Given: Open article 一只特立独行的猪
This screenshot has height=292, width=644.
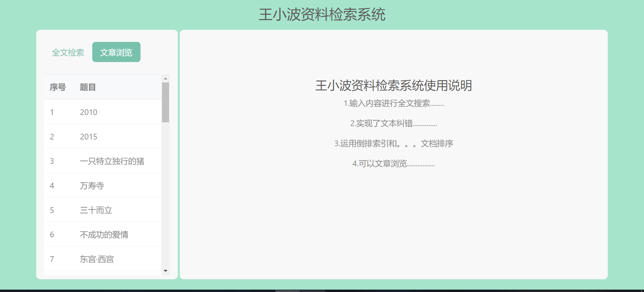Looking at the screenshot, I should pyautogui.click(x=103, y=161).
